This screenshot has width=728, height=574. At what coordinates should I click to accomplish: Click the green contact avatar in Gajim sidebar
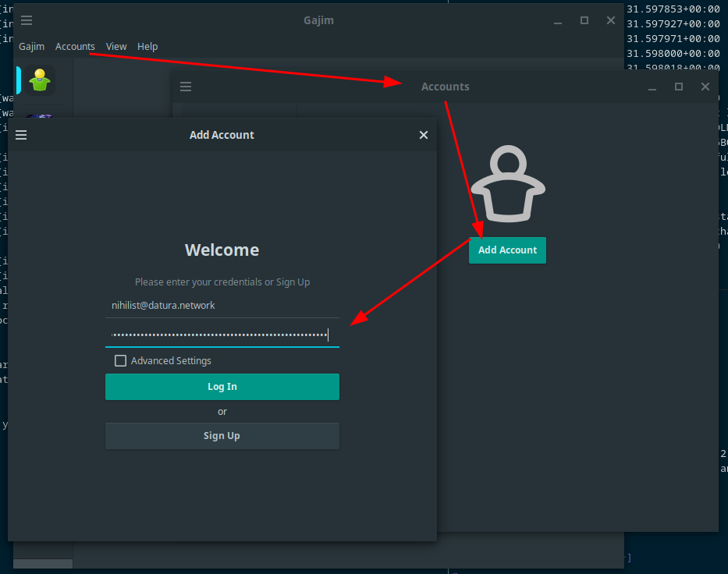coord(40,80)
